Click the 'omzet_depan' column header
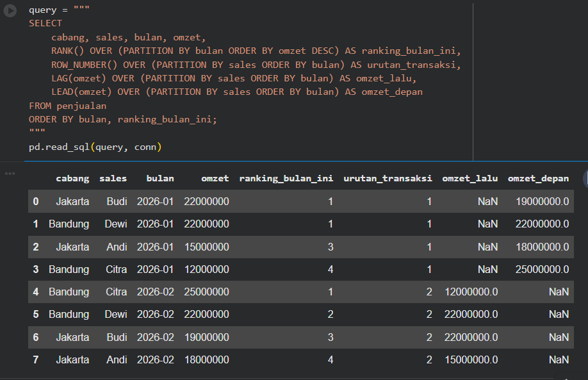The width and height of the screenshot is (588, 380). pos(538,179)
